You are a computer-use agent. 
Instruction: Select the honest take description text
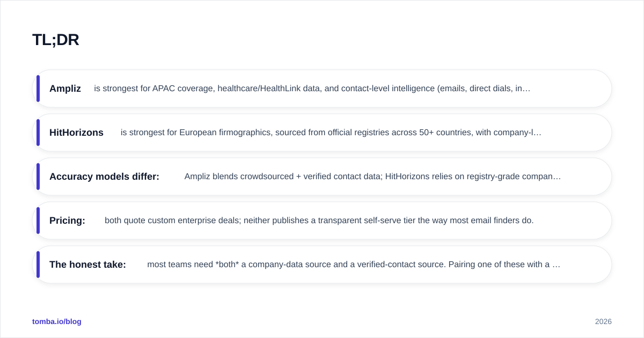[354, 264]
